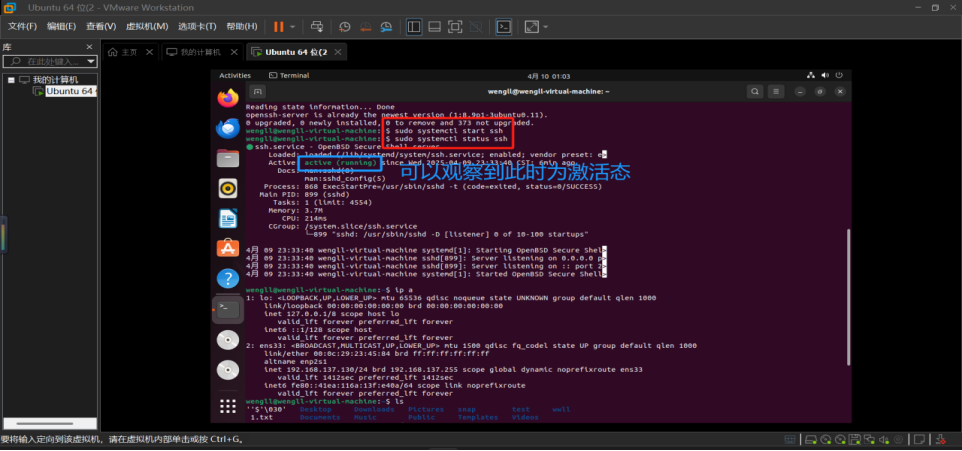Click the sound card status bar icon

885,439
